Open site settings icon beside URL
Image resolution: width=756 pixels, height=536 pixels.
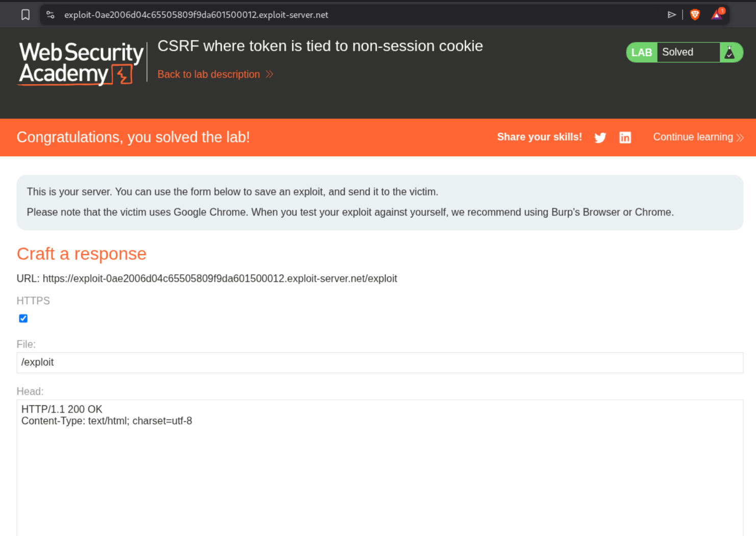tap(51, 15)
